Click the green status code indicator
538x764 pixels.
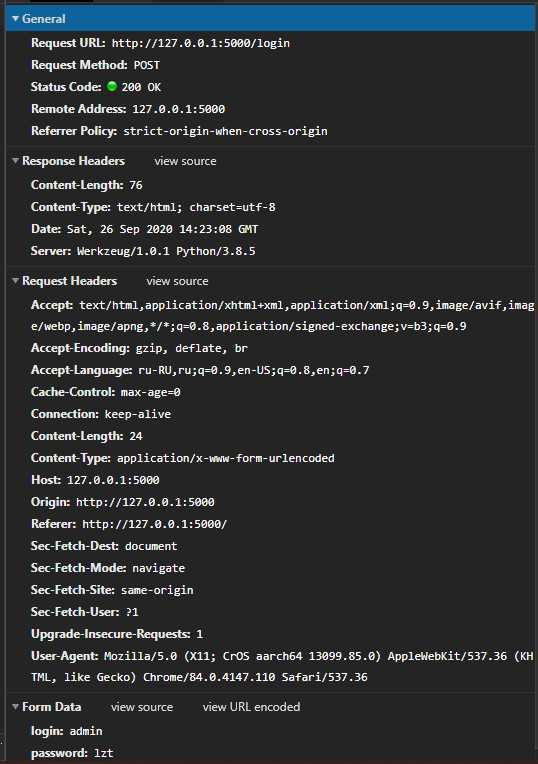coord(112,86)
